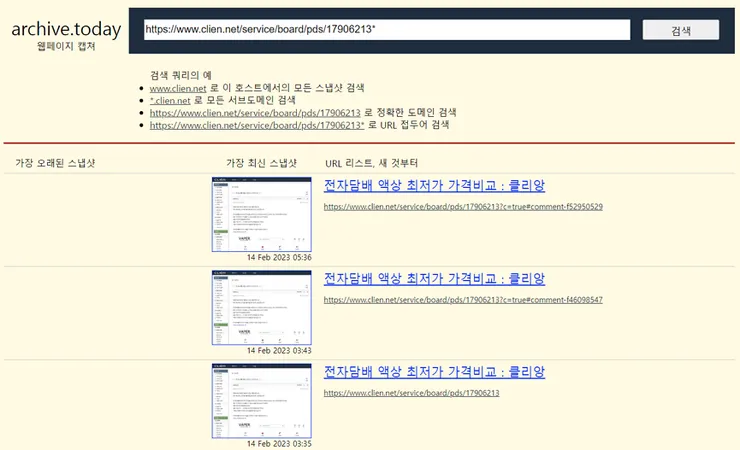This screenshot has height=450, width=740.
Task: Click third result title 전자담배 액상 최저가 가격비교
Action: [x=434, y=372]
